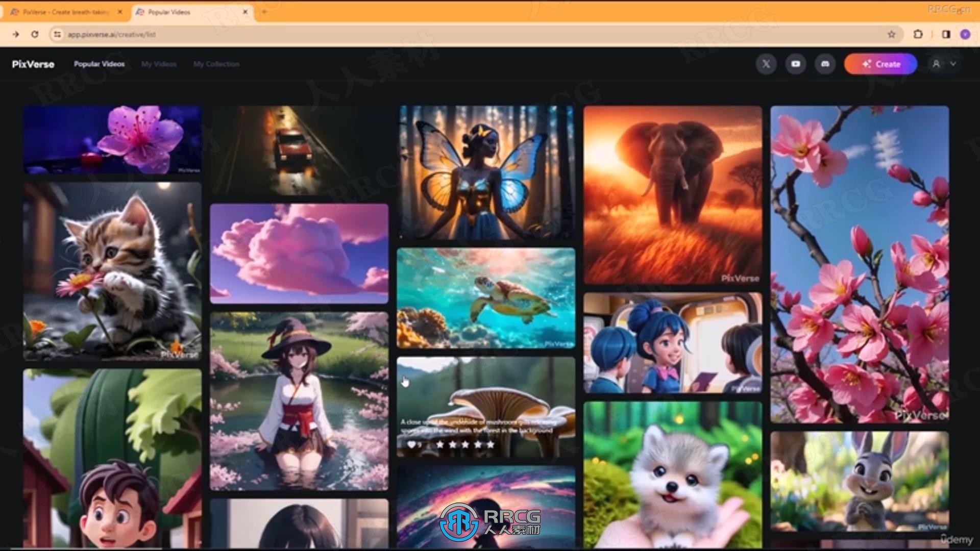Open the pink clouds video thumbnail
980x551 pixels.
click(299, 254)
